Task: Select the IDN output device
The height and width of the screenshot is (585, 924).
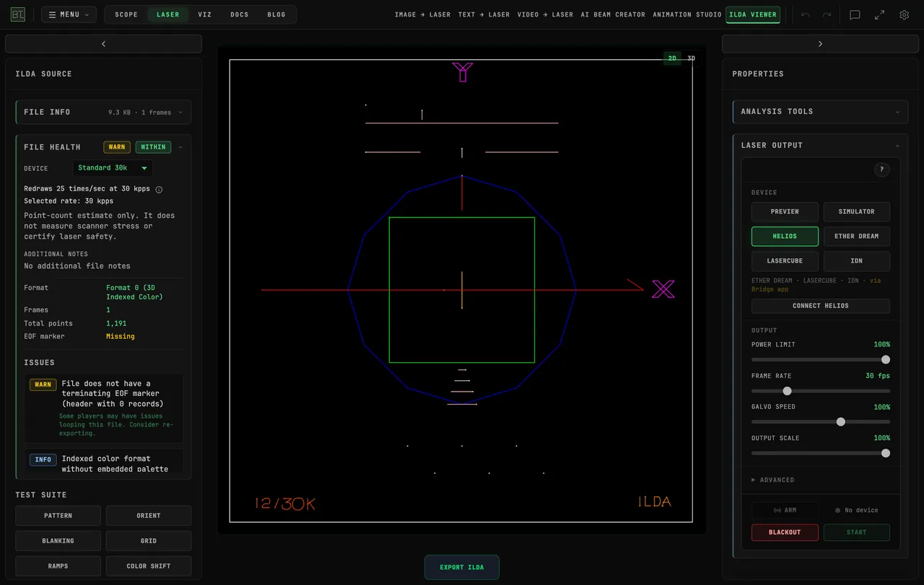Action: point(856,260)
